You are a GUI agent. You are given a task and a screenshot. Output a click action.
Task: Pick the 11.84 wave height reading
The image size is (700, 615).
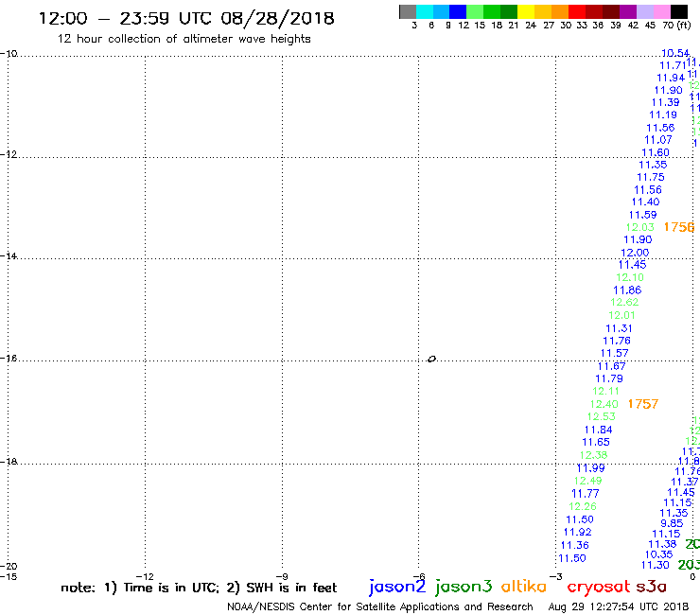click(x=598, y=430)
